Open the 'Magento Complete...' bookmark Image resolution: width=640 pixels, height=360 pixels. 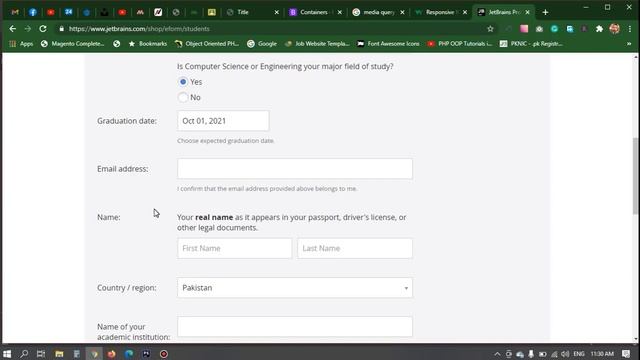pos(73,44)
